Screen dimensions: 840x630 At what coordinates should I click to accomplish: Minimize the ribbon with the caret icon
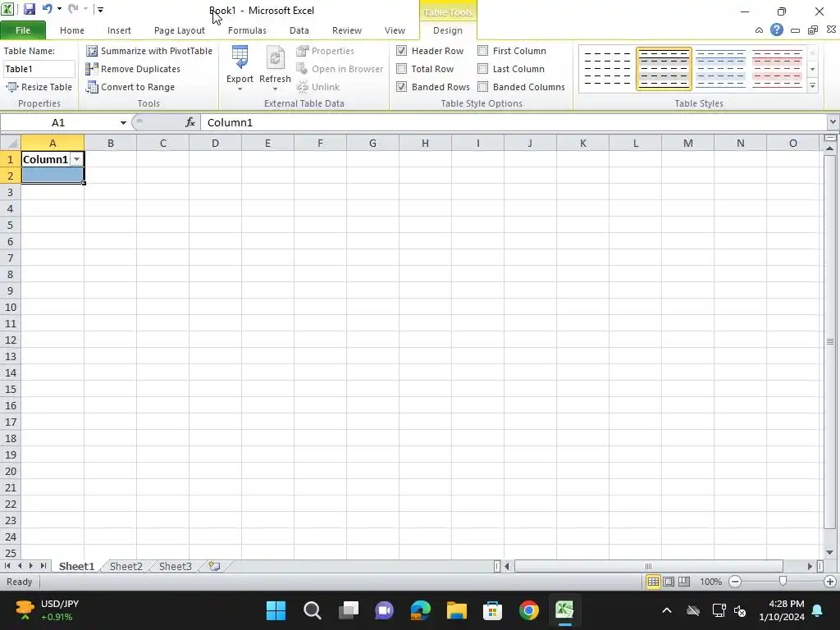coord(759,30)
